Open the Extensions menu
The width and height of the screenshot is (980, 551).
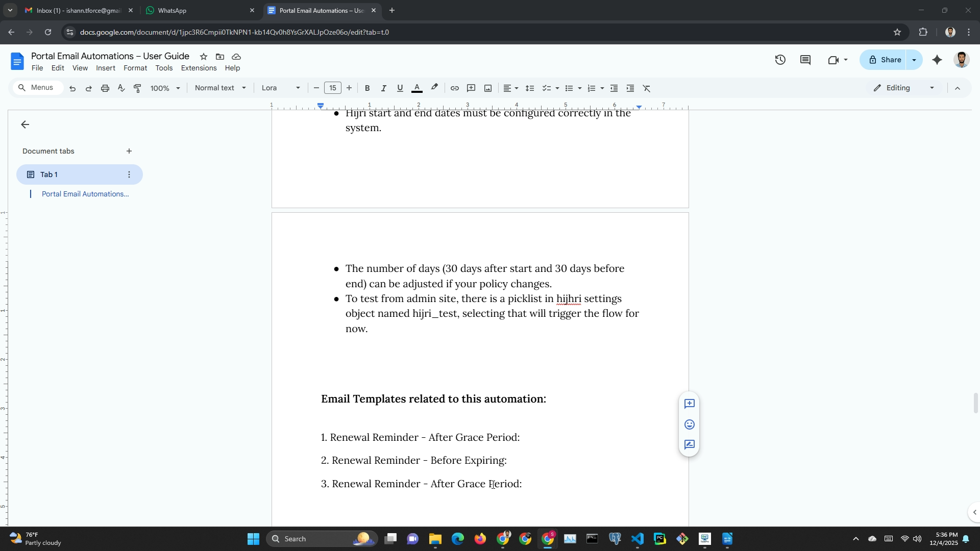[x=199, y=68]
